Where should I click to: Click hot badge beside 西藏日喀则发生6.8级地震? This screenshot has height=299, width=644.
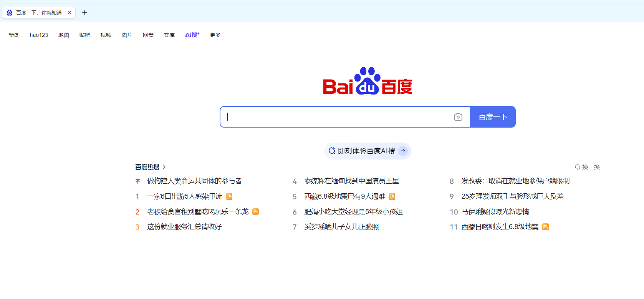coord(545,227)
